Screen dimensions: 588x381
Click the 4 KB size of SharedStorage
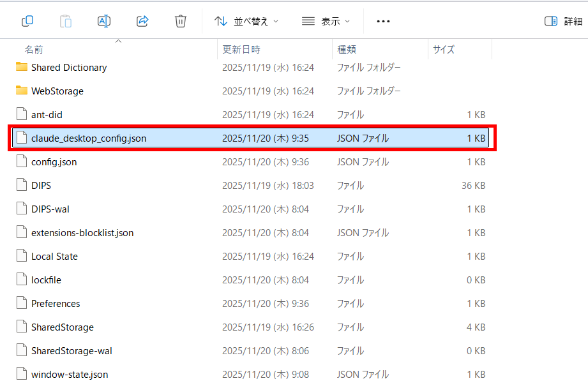pyautogui.click(x=476, y=327)
